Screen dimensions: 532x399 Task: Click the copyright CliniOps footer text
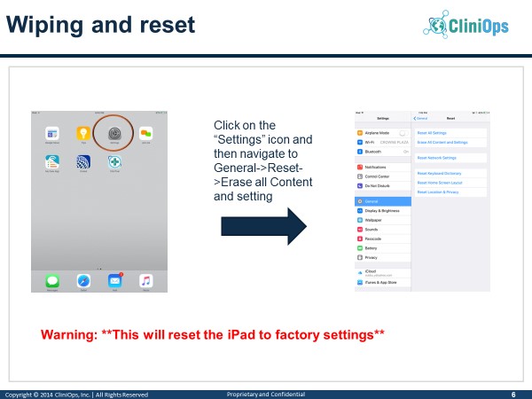76,395
